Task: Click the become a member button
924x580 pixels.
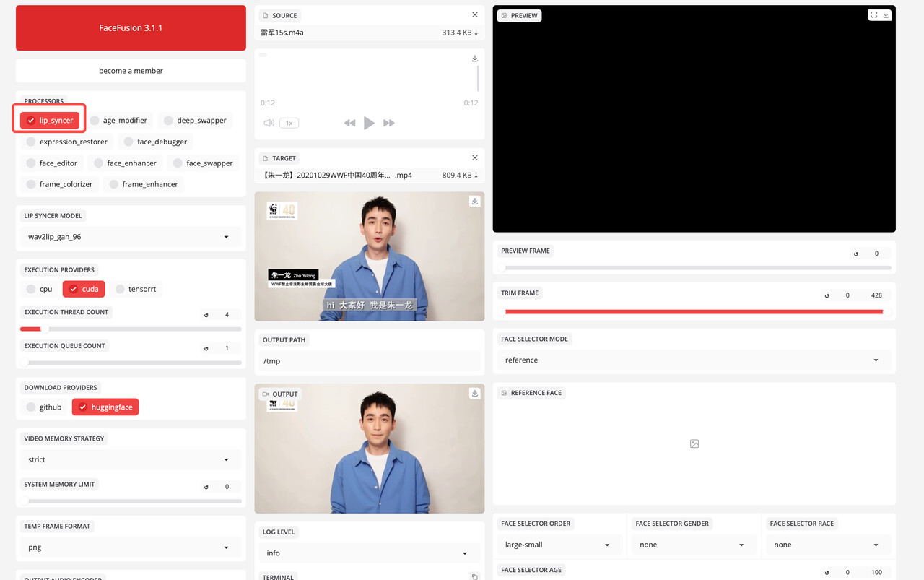Action: [131, 71]
